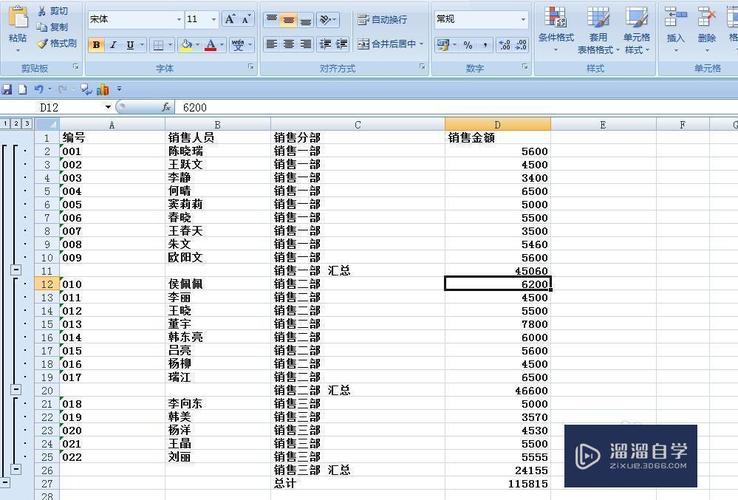This screenshot has height=500, width=738.
Task: Set middle vertical alignment
Action: click(x=289, y=19)
